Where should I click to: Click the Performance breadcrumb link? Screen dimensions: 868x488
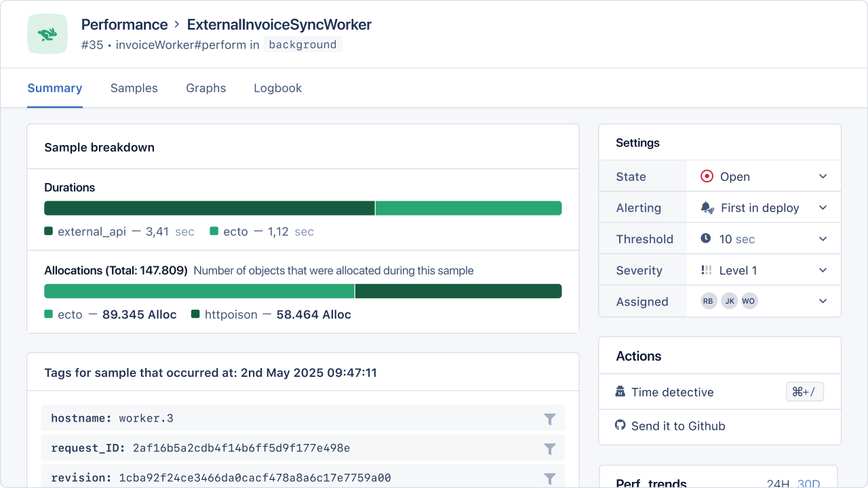[124, 25]
